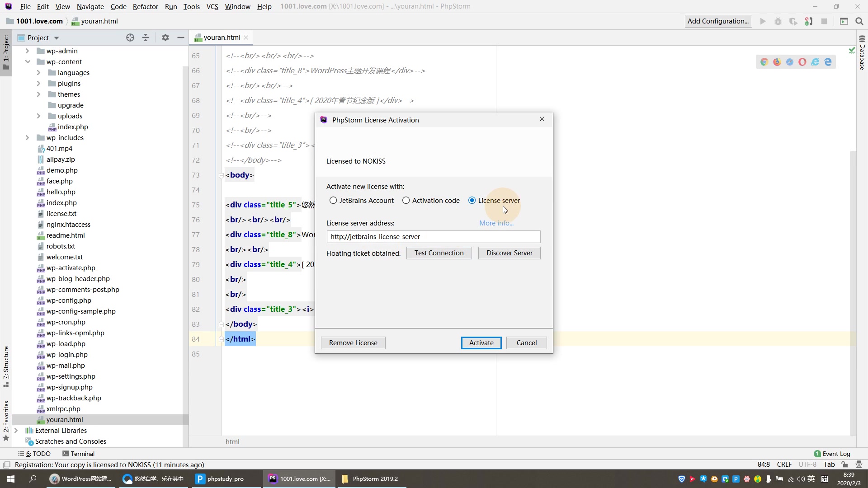Open the More info... link
Screen dimensions: 868x488
click(496, 223)
